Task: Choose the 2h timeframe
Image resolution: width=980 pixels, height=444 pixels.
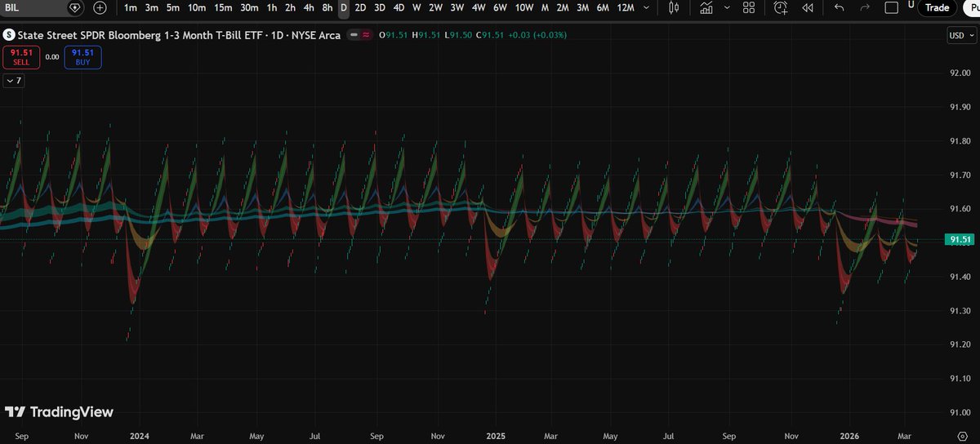Action: [290, 7]
